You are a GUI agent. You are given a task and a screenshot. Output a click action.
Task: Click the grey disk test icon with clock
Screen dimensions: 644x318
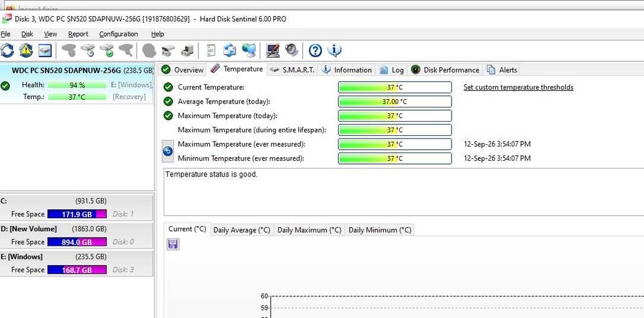(88, 50)
